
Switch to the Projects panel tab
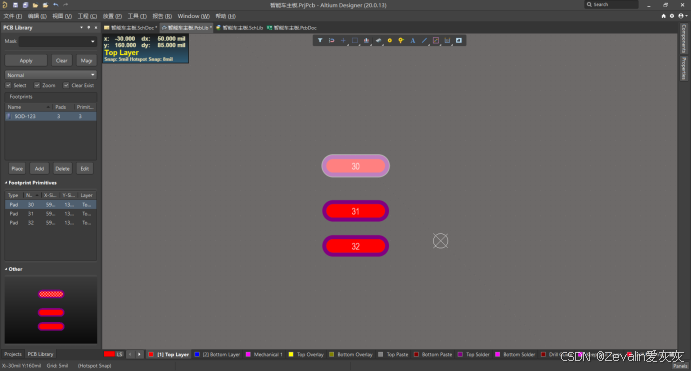[13, 354]
